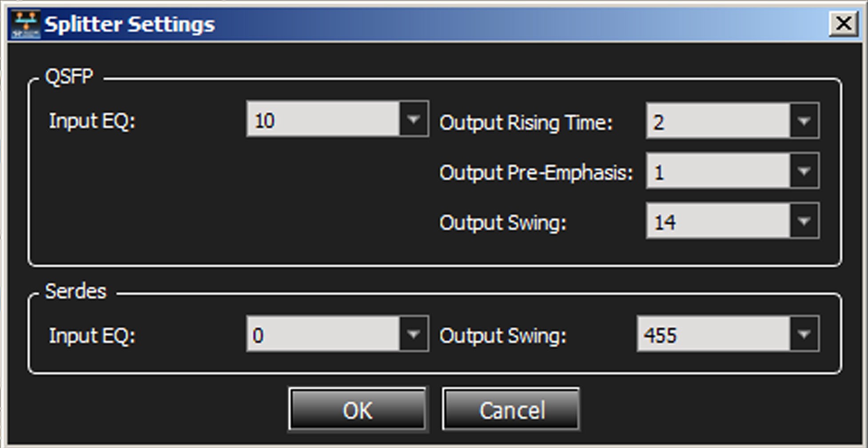The height and width of the screenshot is (448, 868).
Task: Click the QSFP group box label
Action: pyautogui.click(x=69, y=76)
